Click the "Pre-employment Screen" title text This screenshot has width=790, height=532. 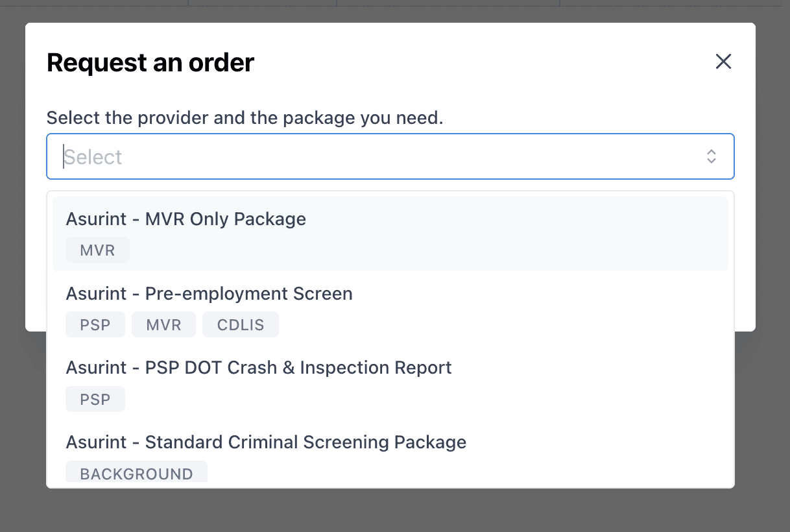(249, 294)
